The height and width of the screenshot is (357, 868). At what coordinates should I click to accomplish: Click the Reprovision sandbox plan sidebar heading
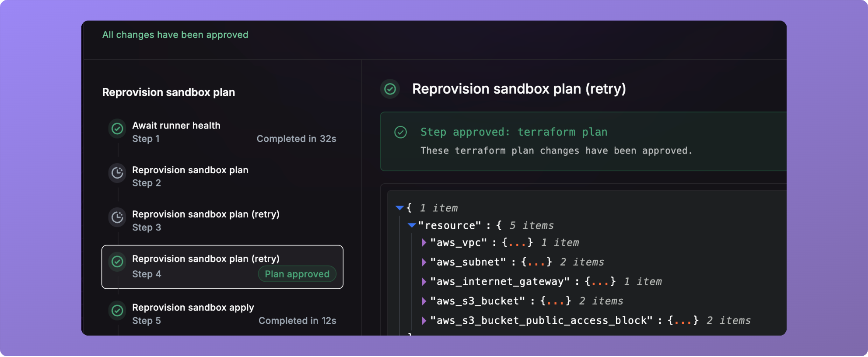point(168,92)
